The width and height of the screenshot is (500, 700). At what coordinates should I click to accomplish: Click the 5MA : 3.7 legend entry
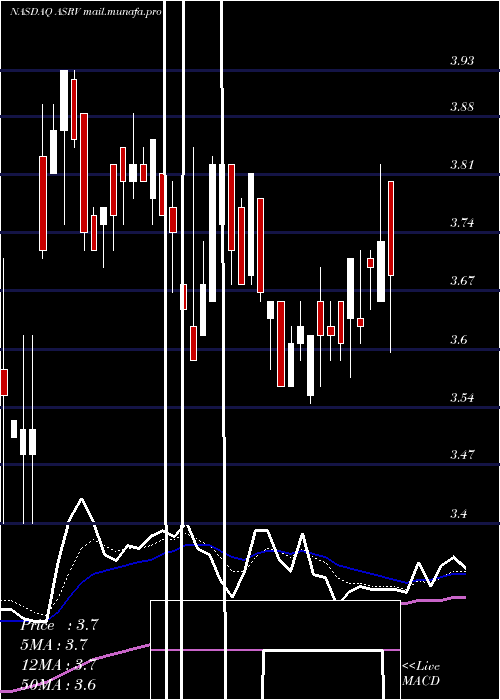pos(54,645)
